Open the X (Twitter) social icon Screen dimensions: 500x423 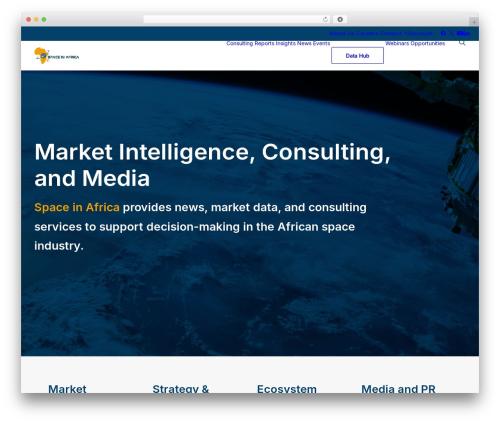pos(451,33)
